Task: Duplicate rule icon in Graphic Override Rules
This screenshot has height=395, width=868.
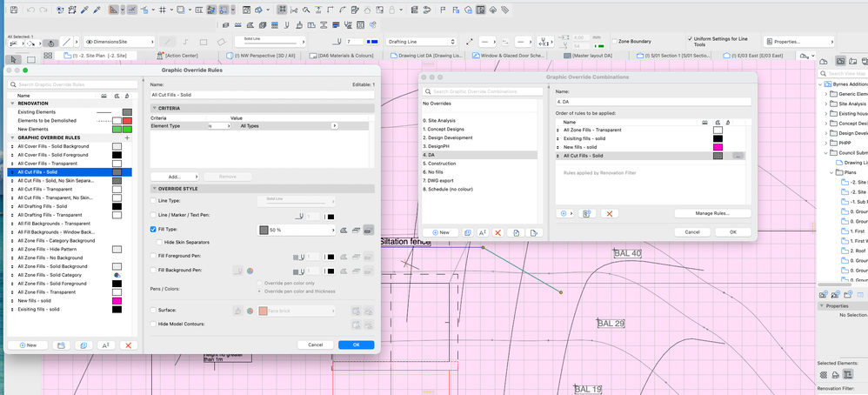Action: tap(83, 345)
